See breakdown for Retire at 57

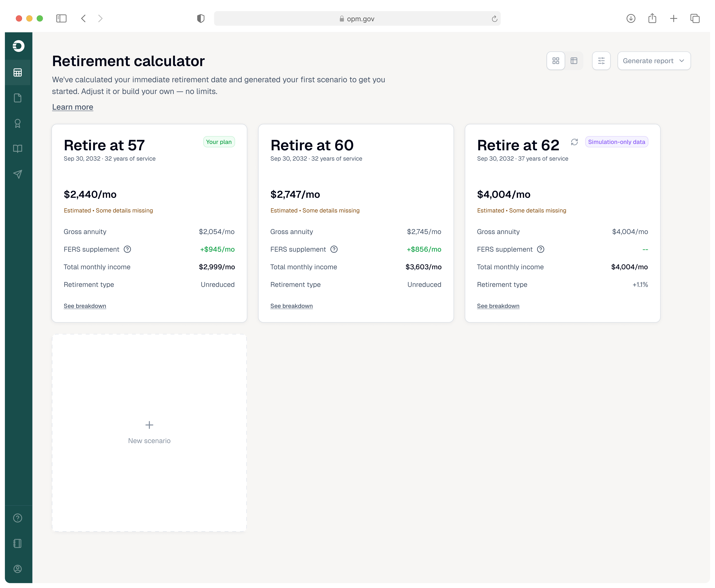coord(85,306)
